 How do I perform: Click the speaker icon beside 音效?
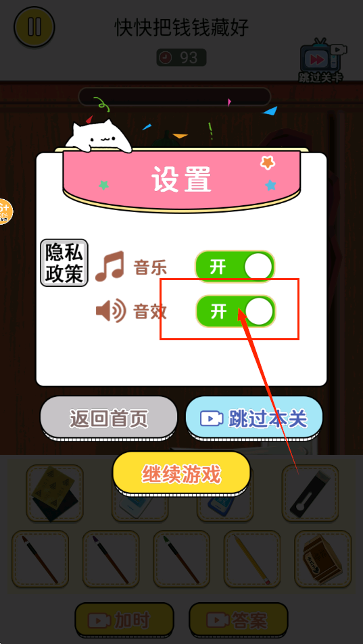click(111, 312)
